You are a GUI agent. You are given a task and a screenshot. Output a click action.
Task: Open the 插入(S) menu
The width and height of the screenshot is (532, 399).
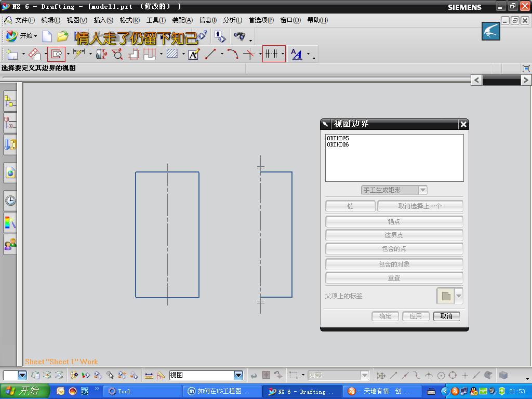[x=103, y=20]
